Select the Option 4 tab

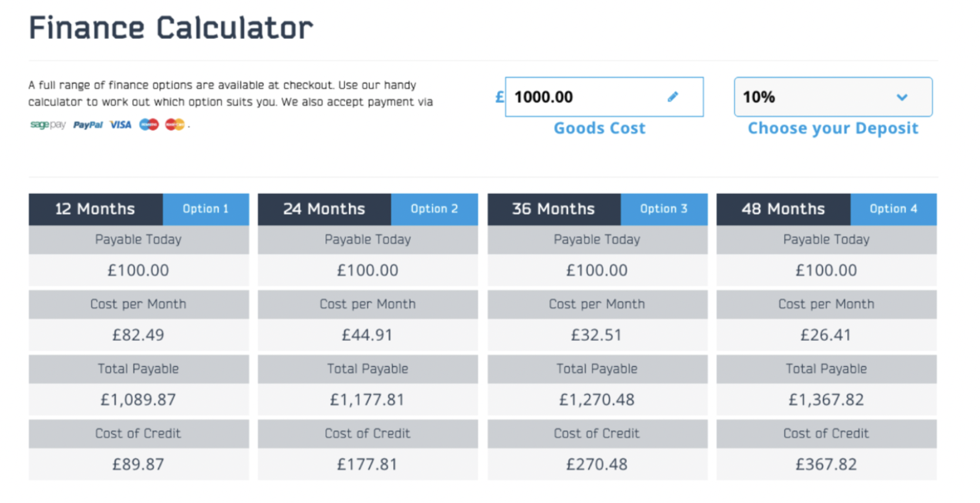tap(894, 209)
